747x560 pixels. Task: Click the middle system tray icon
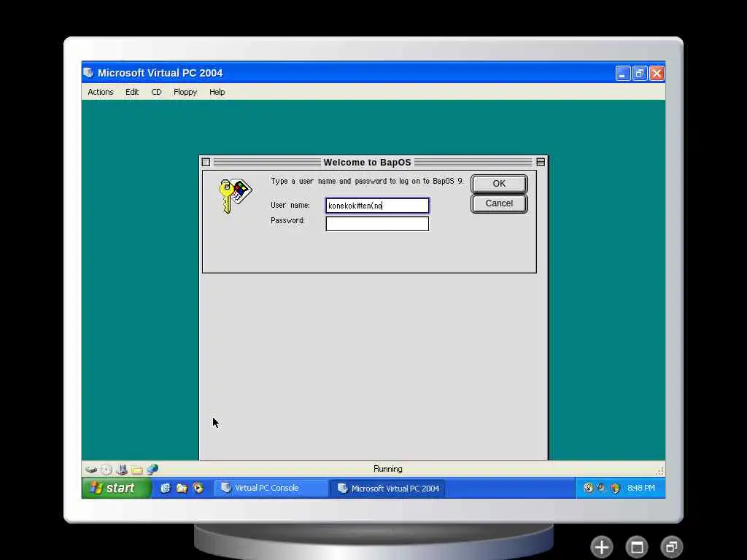pos(601,488)
